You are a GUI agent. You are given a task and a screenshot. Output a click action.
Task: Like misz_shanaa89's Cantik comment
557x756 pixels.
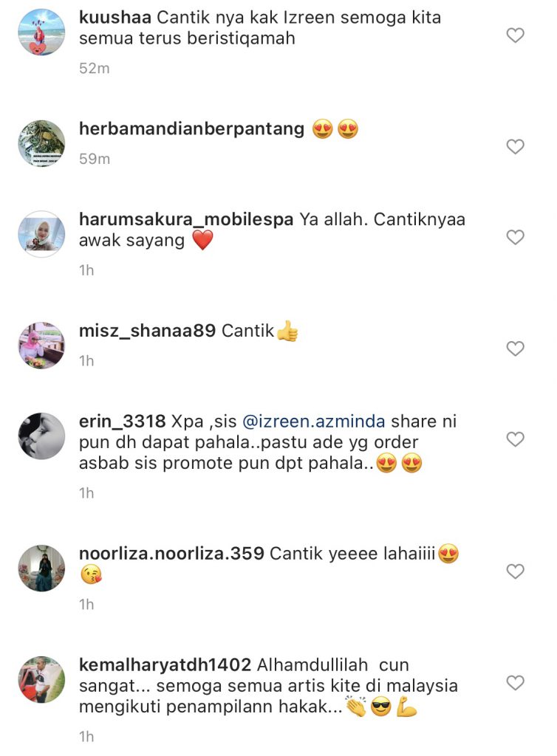[515, 348]
